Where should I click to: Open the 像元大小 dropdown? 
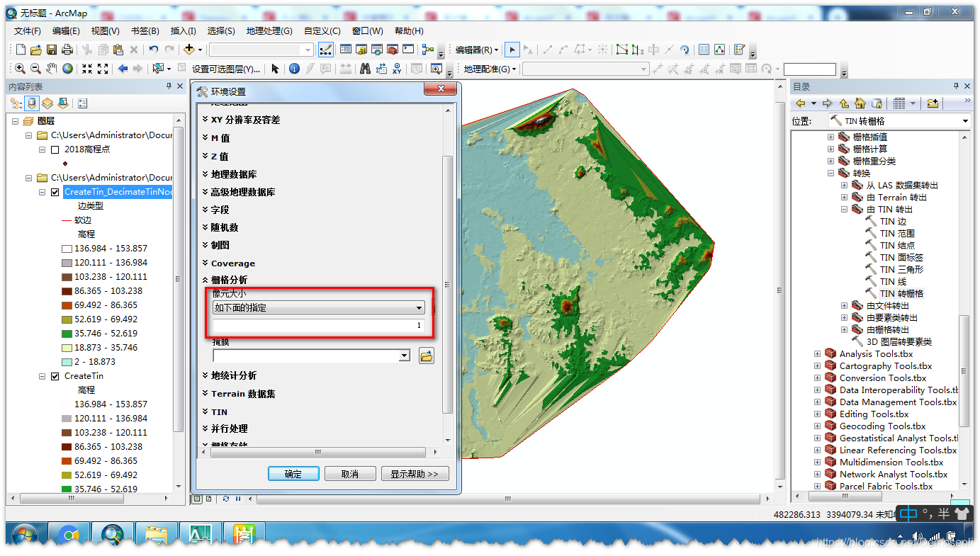click(419, 307)
